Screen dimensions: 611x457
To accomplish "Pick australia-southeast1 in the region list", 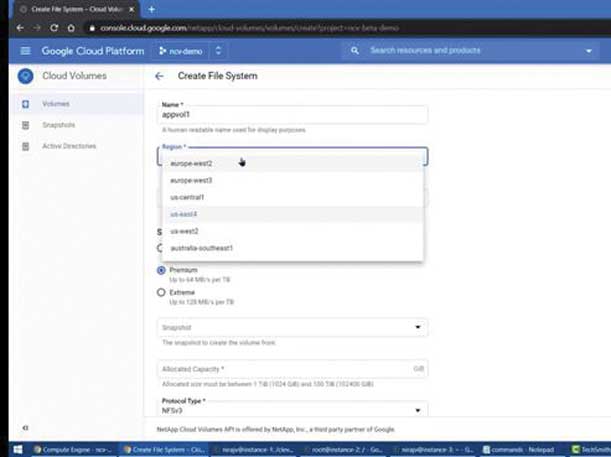I will click(201, 247).
